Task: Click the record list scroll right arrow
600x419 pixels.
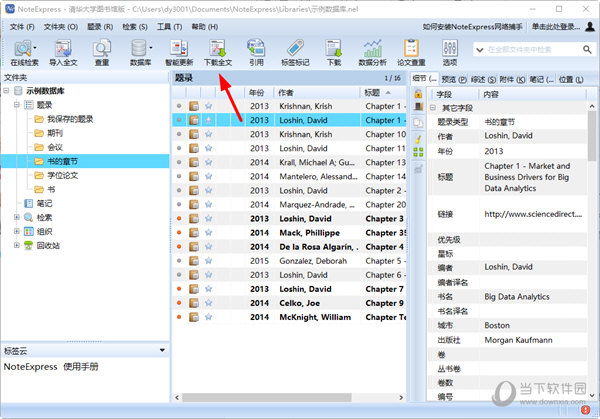Action: [x=401, y=398]
